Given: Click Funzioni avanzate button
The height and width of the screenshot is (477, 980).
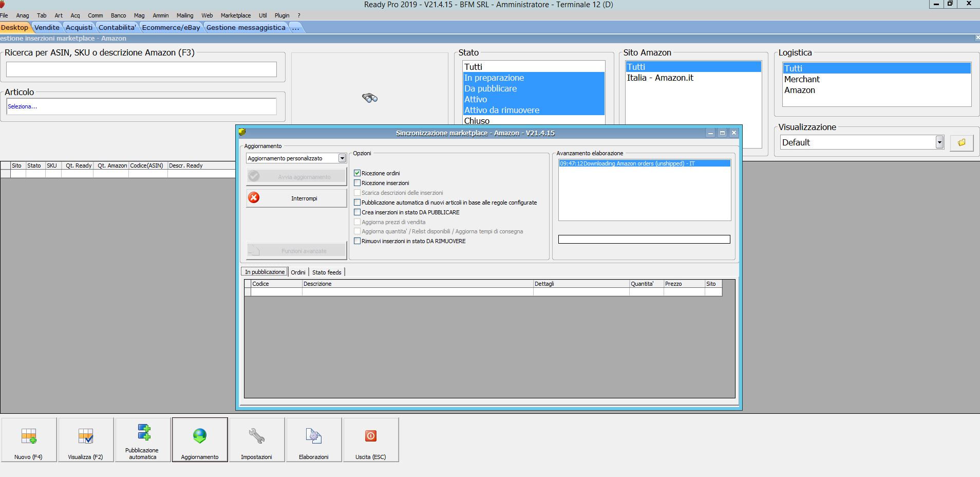Looking at the screenshot, I should [296, 250].
